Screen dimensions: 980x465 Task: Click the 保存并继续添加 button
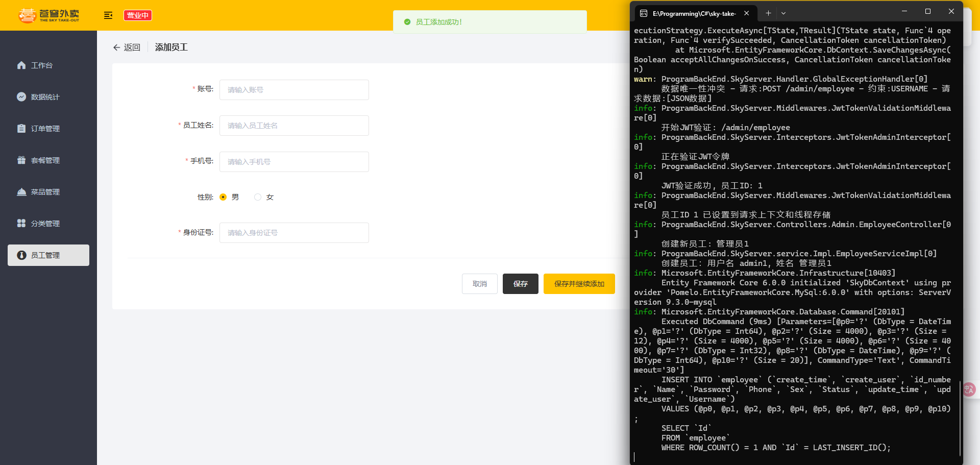pos(579,284)
